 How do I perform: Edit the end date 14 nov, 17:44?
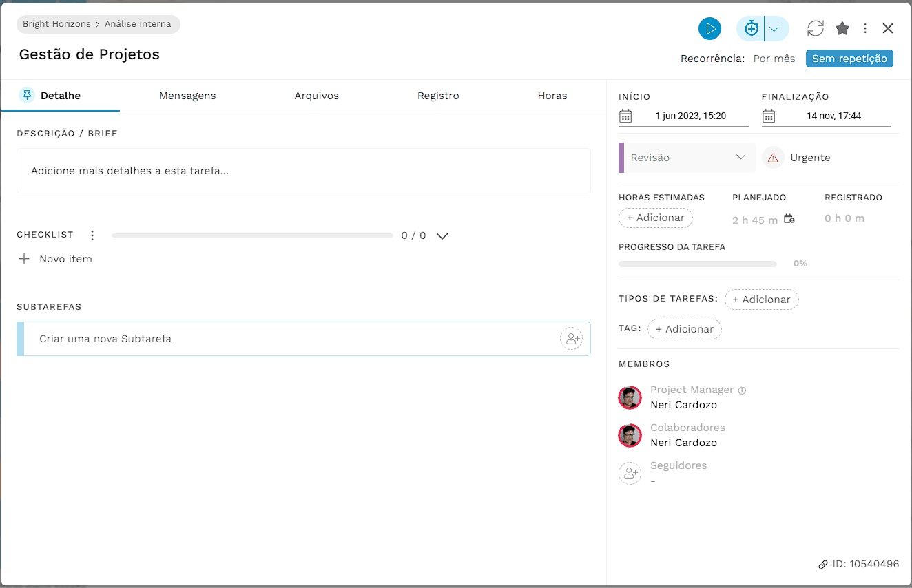coord(834,116)
